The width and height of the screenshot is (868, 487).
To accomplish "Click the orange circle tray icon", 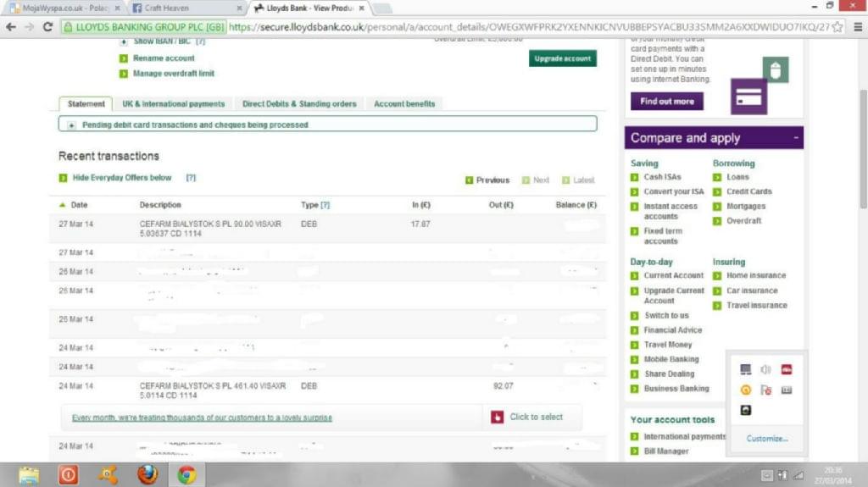I will pos(746,390).
